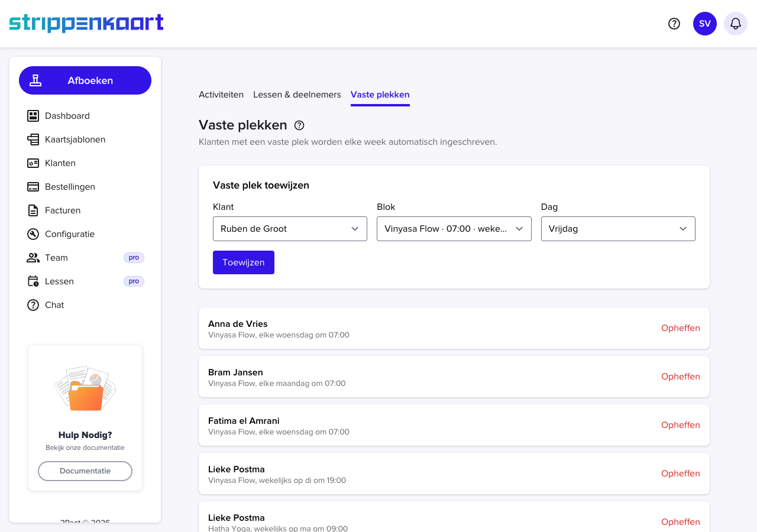
Task: Expand the Dag dropdown set to Vrijdag
Action: (618, 229)
